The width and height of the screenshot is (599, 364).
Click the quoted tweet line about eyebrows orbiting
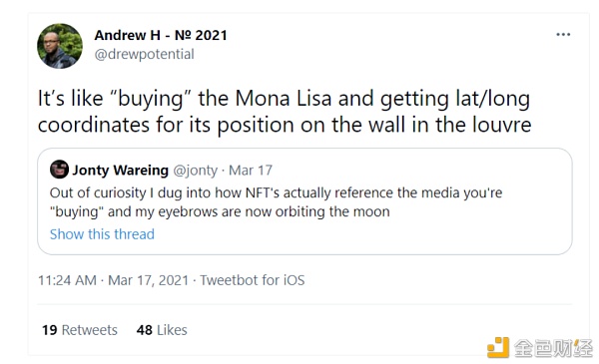[220, 211]
